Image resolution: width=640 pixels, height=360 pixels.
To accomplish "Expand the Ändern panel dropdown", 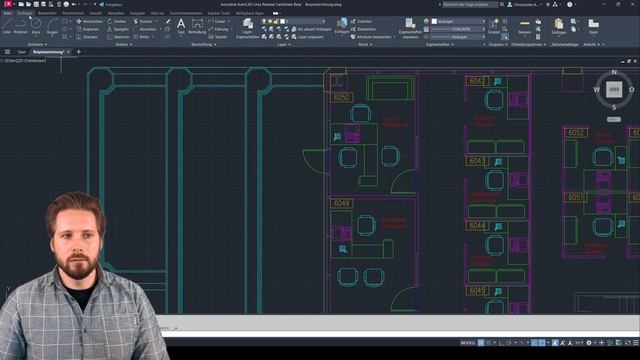I will tap(124, 44).
